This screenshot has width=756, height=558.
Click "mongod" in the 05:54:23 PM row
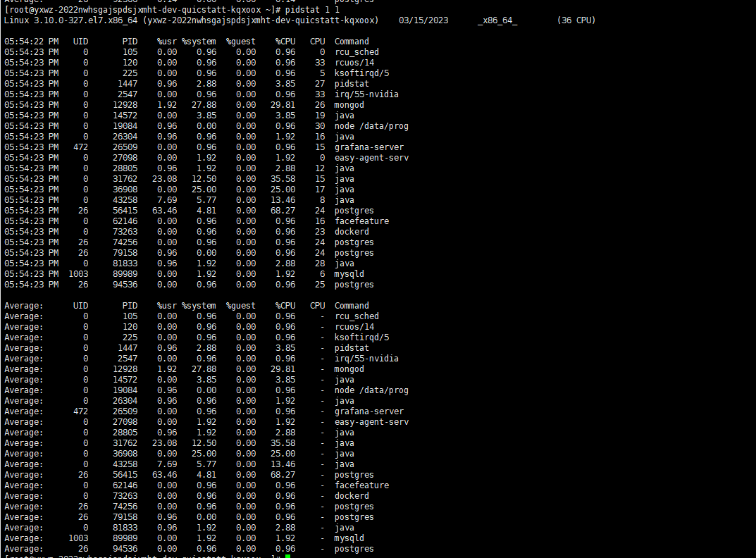(349, 105)
